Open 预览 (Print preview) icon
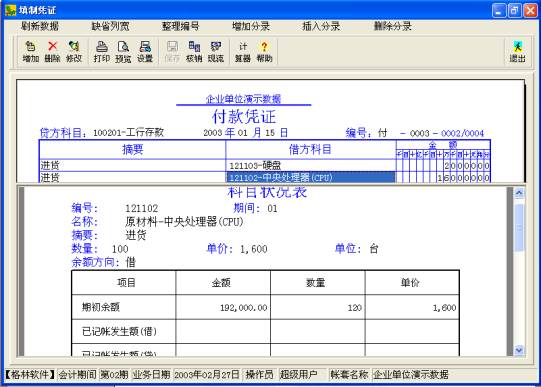541x387 pixels. 123,51
